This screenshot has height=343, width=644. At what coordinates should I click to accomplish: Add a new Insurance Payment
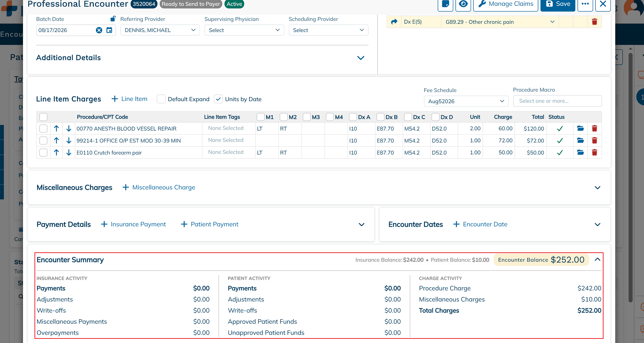click(133, 224)
